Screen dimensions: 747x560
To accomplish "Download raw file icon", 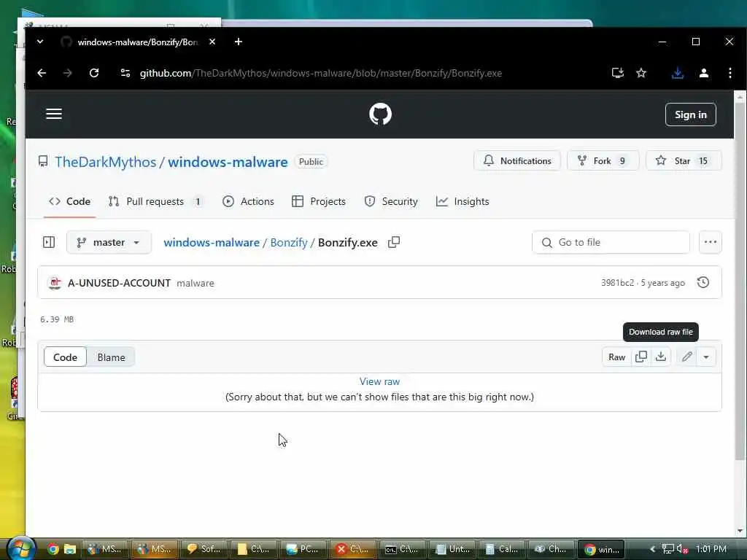I will (x=661, y=357).
